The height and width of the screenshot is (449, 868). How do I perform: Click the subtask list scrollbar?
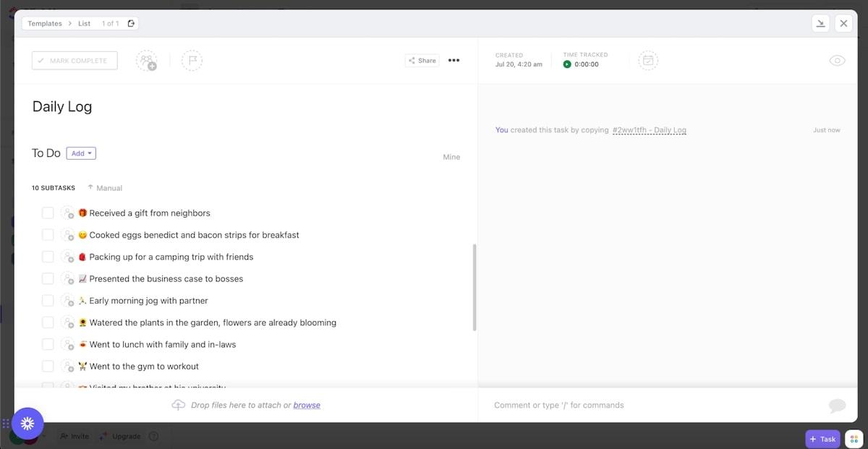click(x=475, y=287)
